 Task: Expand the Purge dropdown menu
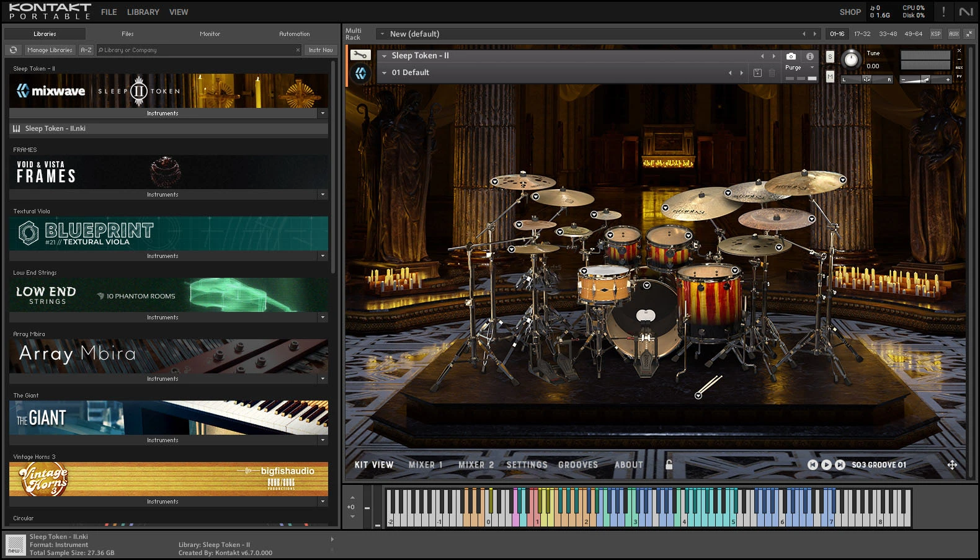pos(812,68)
